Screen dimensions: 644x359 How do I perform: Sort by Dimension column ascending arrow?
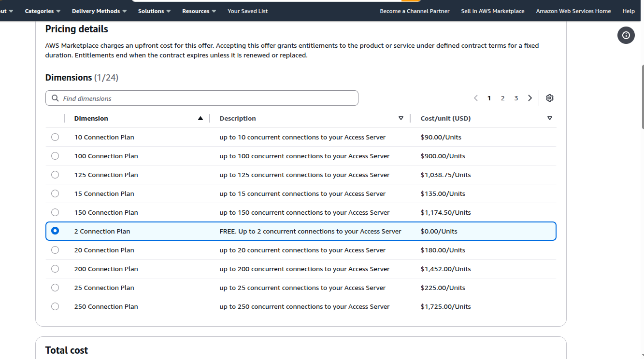pos(200,119)
